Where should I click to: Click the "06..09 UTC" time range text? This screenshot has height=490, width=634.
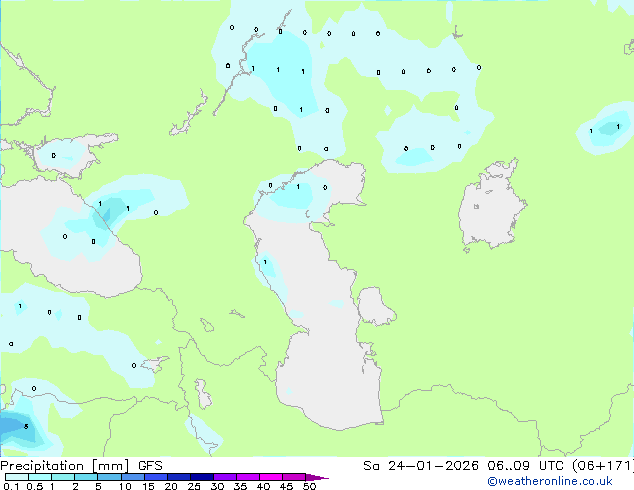[x=525, y=466]
